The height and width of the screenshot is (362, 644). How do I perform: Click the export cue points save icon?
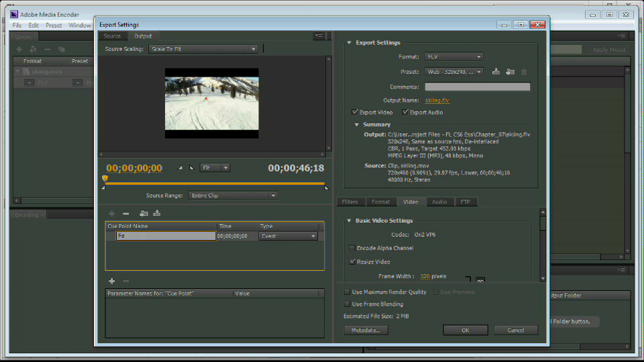pos(156,213)
